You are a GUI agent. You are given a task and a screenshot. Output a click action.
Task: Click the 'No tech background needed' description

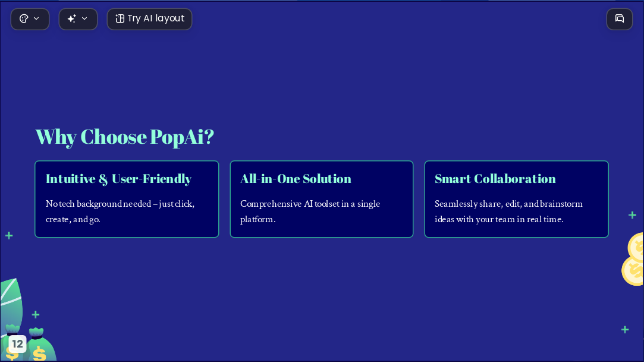pos(120,212)
